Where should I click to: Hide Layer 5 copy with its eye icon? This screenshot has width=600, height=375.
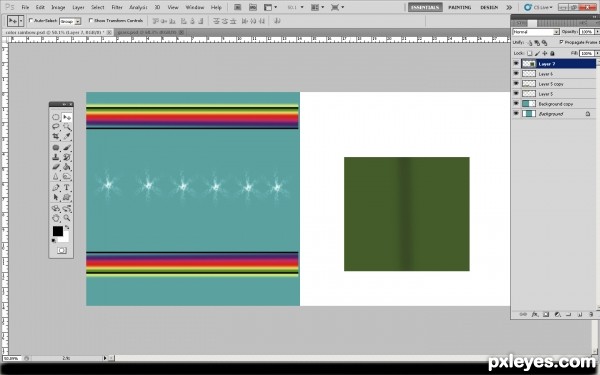(516, 83)
